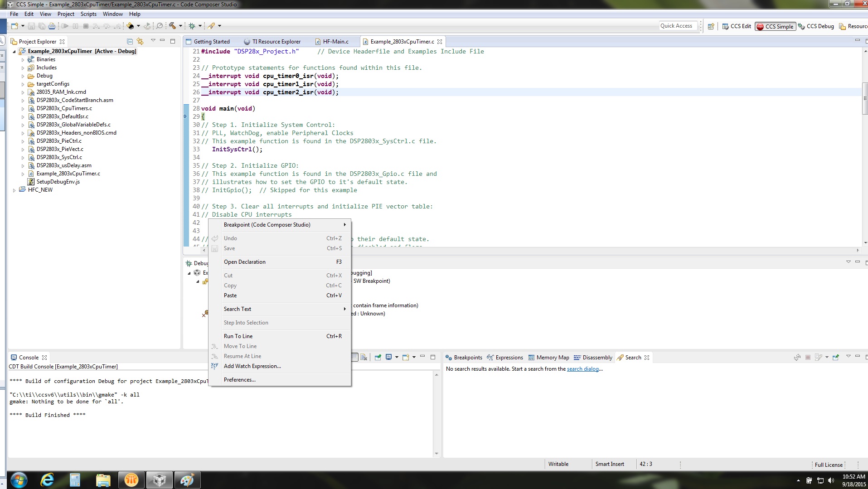Switch to the HF-Main.c editor tab
The image size is (868, 489).
coord(335,42)
